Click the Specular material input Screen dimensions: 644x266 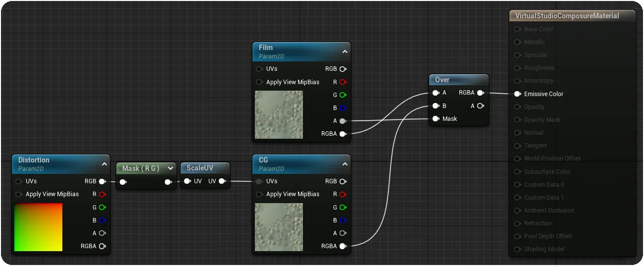tap(536, 55)
